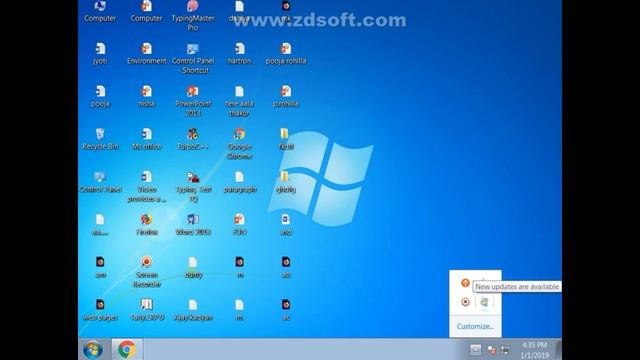This screenshot has width=640, height=360.
Task: Select the hartron document icon
Action: pos(239,49)
